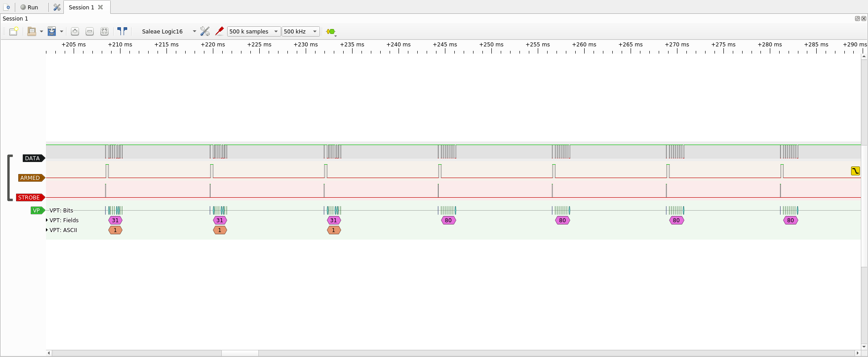Click the yellow falling-edge trigger marker

[855, 171]
